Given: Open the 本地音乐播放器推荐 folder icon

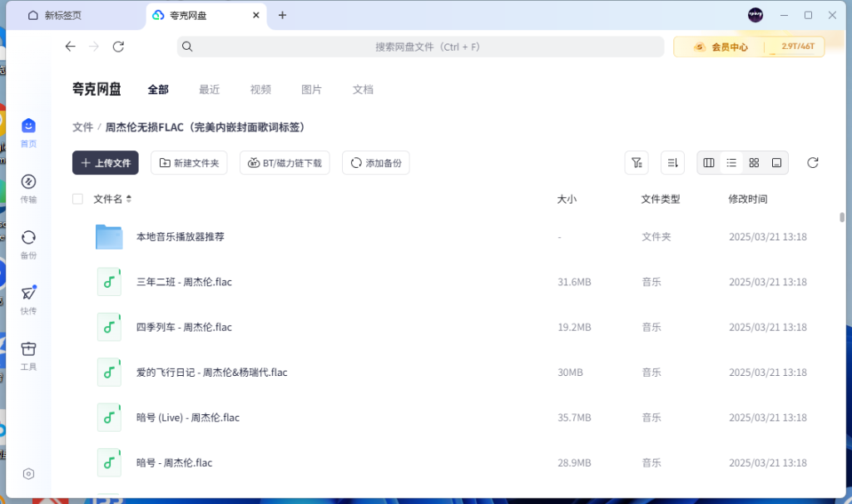Looking at the screenshot, I should point(109,237).
